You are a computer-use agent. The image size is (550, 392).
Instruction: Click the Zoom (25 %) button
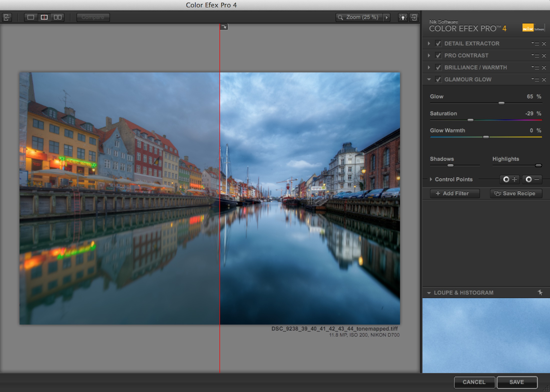[x=359, y=17]
